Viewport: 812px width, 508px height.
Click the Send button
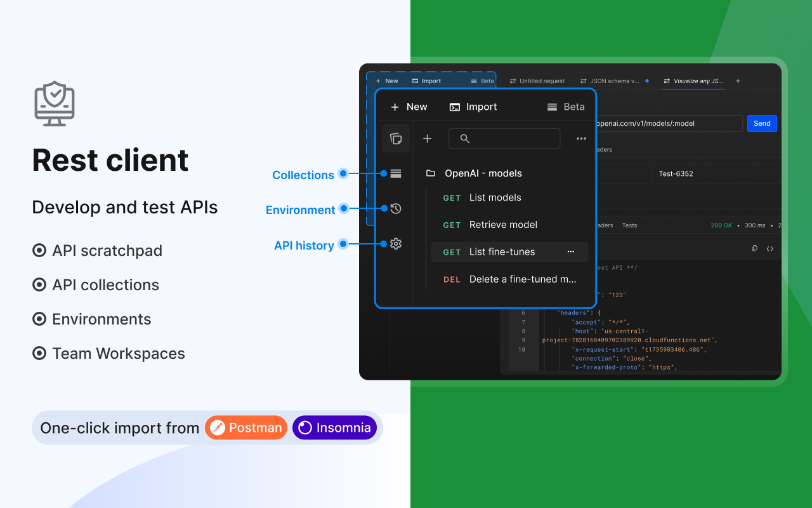click(762, 123)
